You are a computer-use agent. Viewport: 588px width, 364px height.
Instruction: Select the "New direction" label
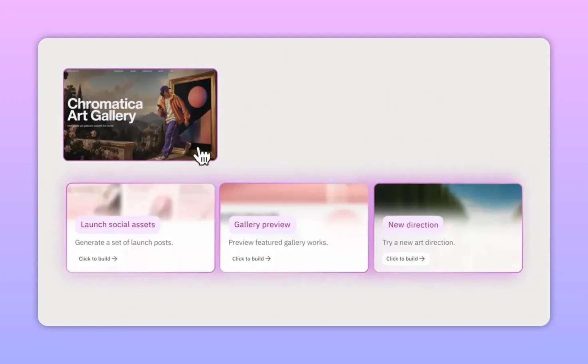[x=413, y=225]
